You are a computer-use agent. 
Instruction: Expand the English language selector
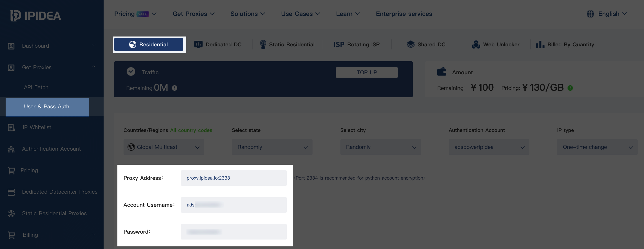coord(609,14)
